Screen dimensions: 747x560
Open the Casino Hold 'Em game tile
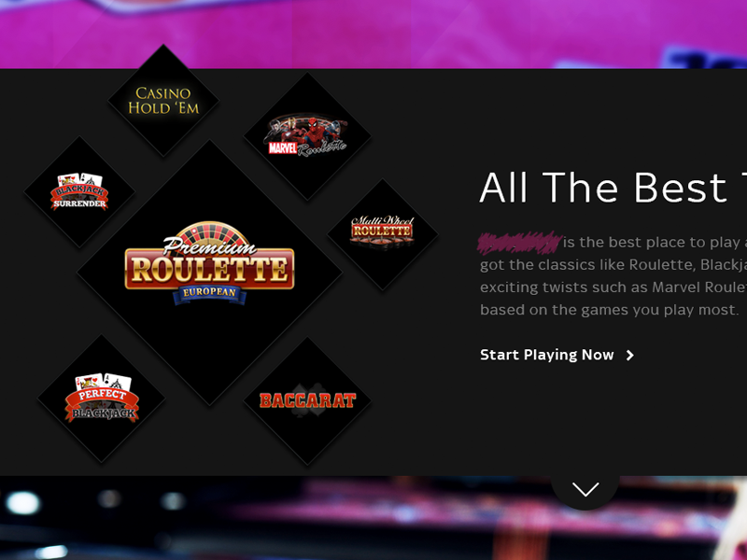pos(163,101)
